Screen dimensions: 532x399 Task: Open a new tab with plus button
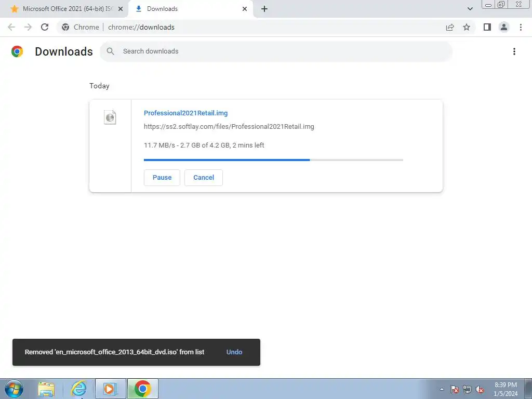pyautogui.click(x=264, y=9)
